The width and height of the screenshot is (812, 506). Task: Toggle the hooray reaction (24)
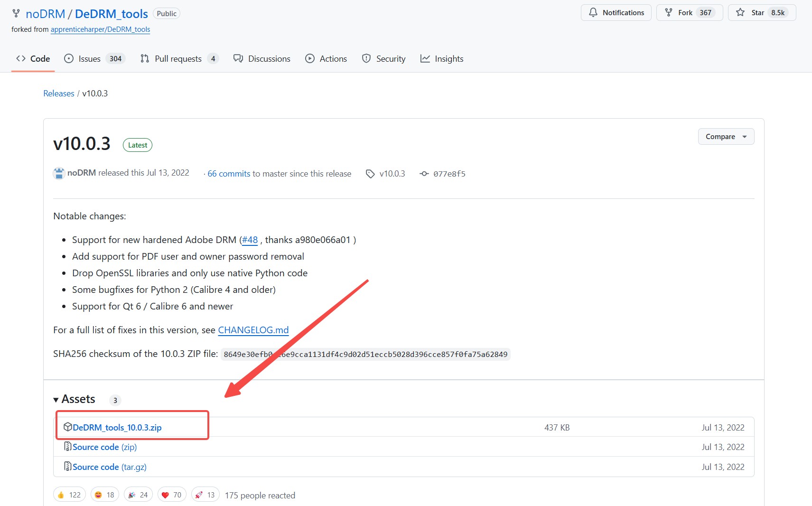click(x=139, y=495)
